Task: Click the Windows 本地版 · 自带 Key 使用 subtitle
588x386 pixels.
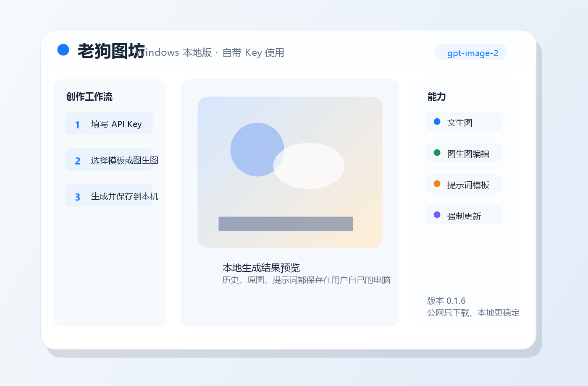Action: (x=211, y=52)
